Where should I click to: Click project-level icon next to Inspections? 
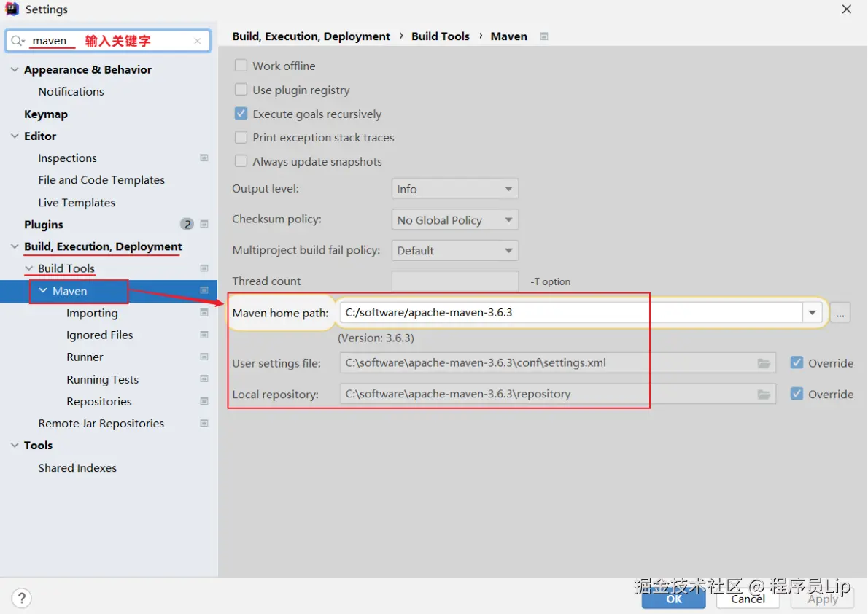(204, 158)
